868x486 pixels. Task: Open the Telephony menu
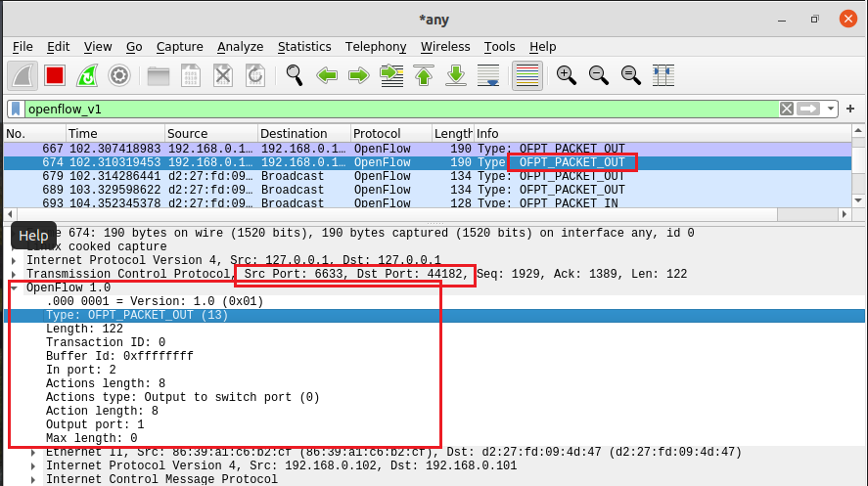point(376,47)
